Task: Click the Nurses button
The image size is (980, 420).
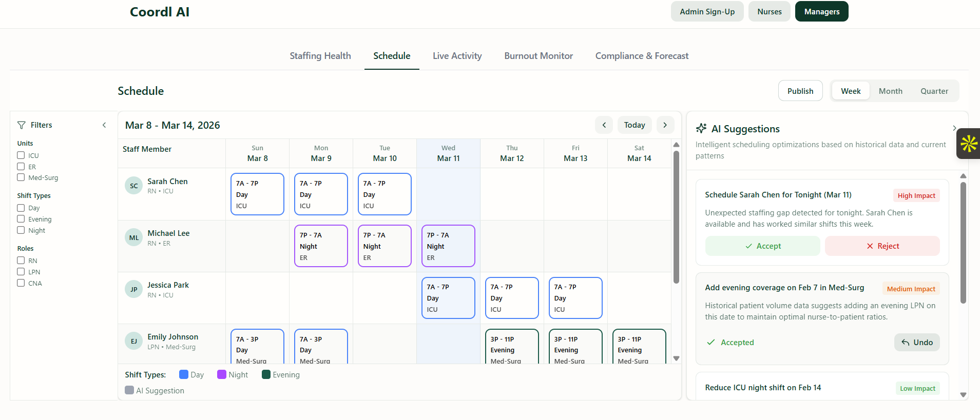Action: (770, 11)
